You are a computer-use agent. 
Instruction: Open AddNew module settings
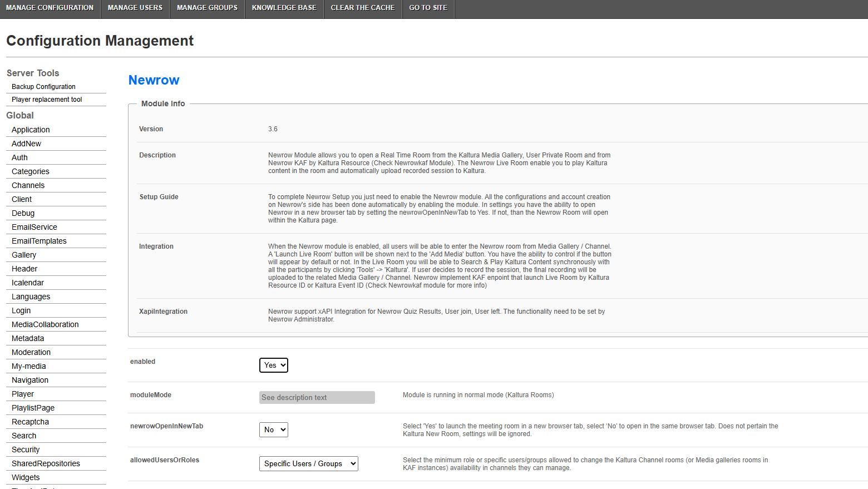(x=26, y=144)
